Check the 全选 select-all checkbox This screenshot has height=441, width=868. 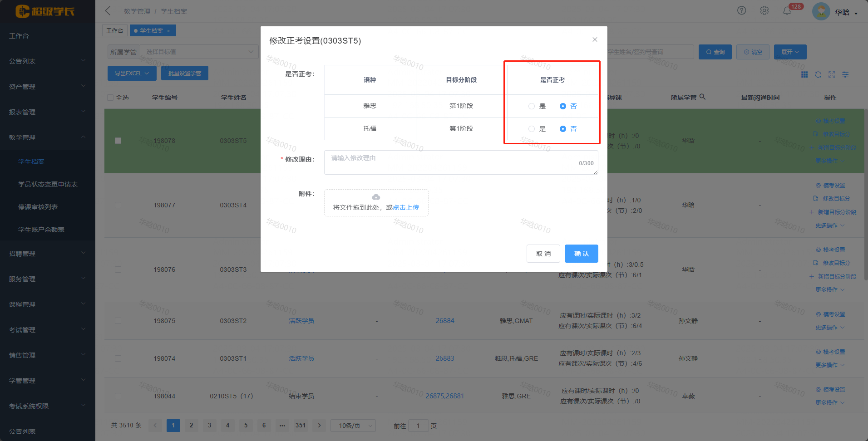[x=110, y=97]
